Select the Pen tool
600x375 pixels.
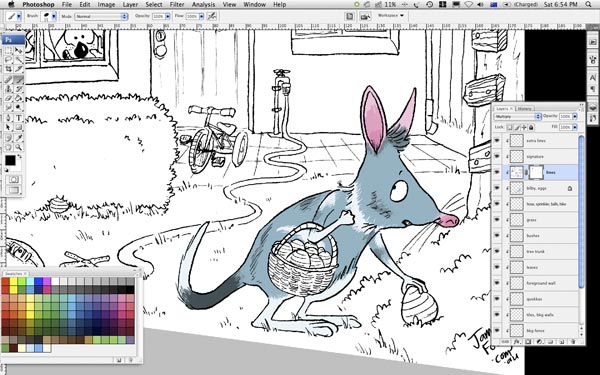pos(8,118)
